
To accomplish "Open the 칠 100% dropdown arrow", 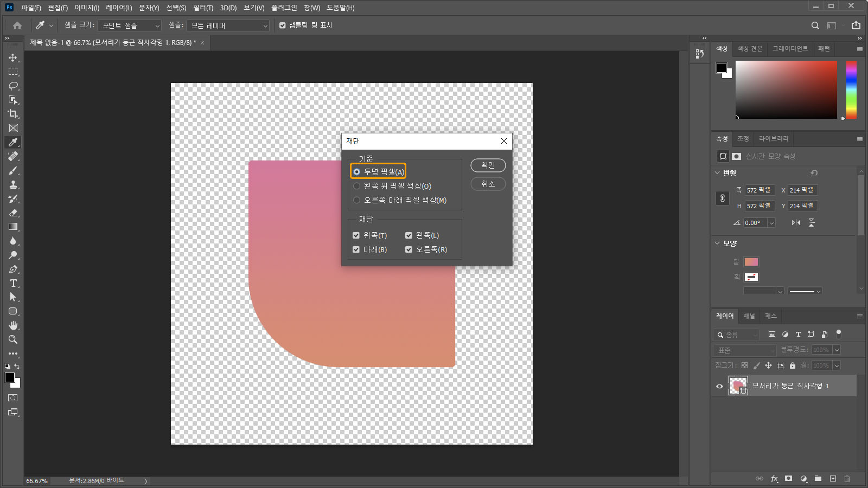I will (x=837, y=366).
